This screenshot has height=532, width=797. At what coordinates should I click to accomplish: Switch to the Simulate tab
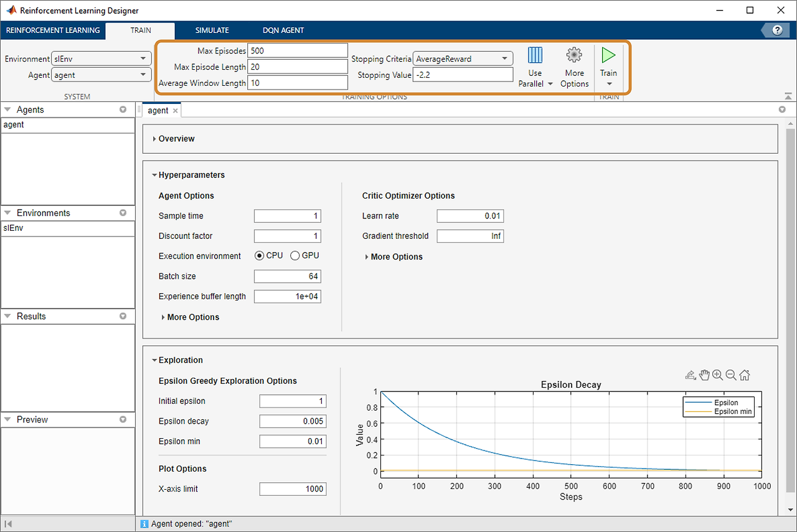pos(212,30)
